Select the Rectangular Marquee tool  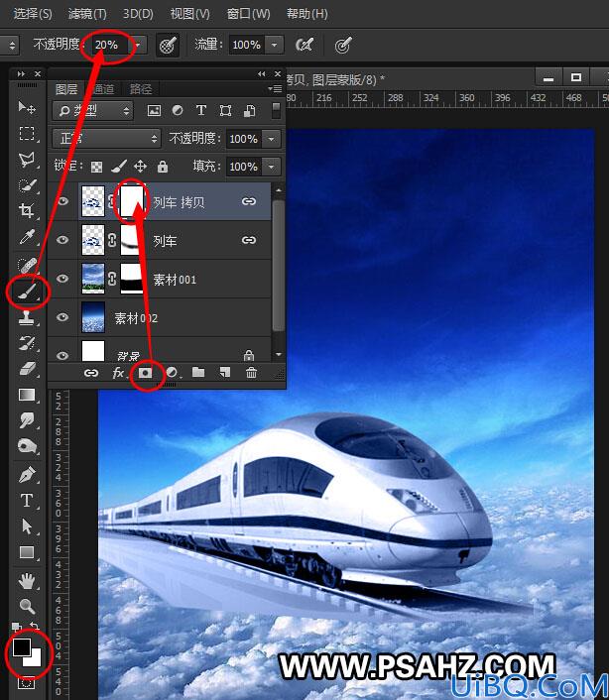27,133
